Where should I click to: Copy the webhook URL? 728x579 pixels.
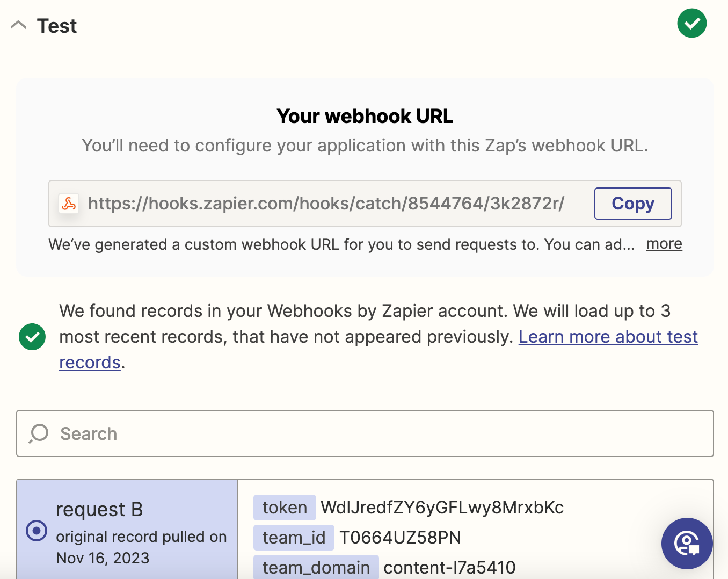coord(633,204)
